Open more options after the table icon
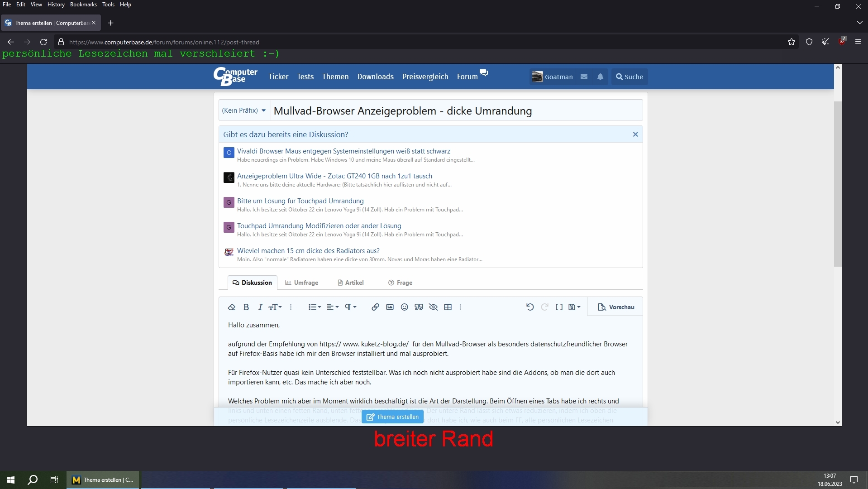This screenshot has height=489, width=868. pos(461,307)
